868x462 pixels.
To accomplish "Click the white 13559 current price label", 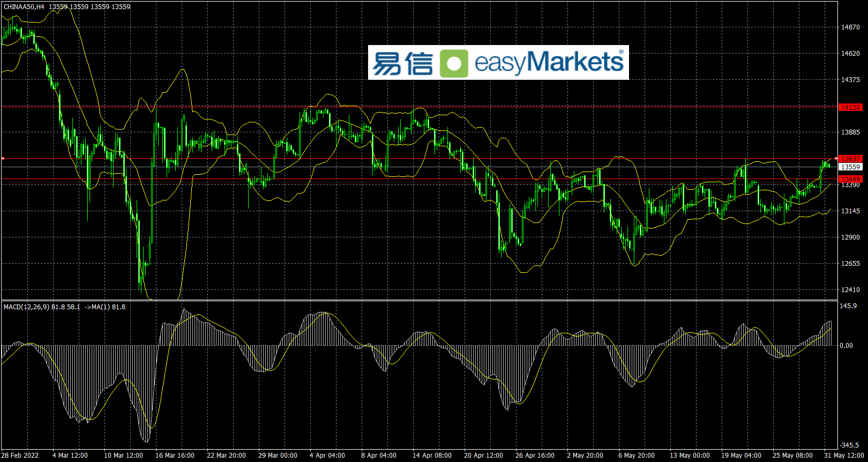I will click(x=850, y=167).
